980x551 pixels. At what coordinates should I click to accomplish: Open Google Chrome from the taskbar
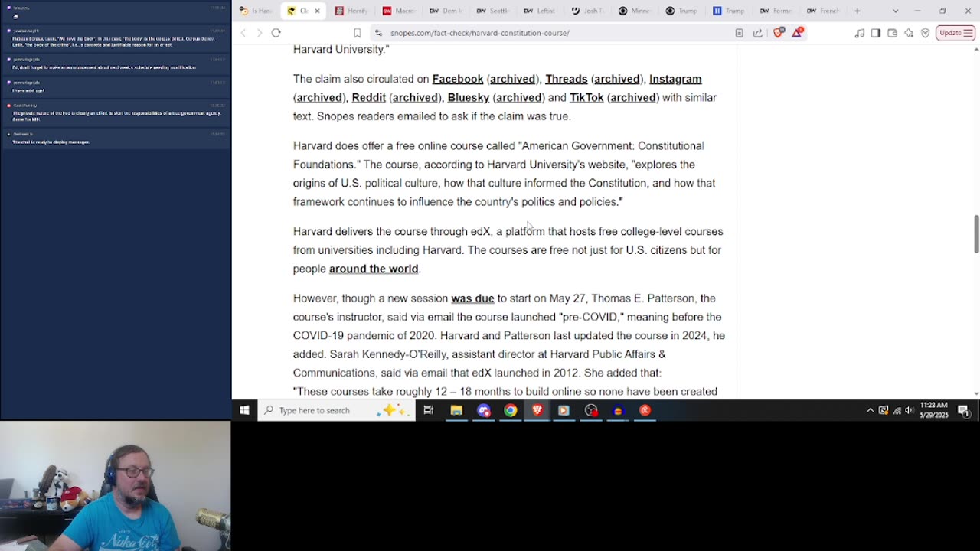pyautogui.click(x=510, y=410)
